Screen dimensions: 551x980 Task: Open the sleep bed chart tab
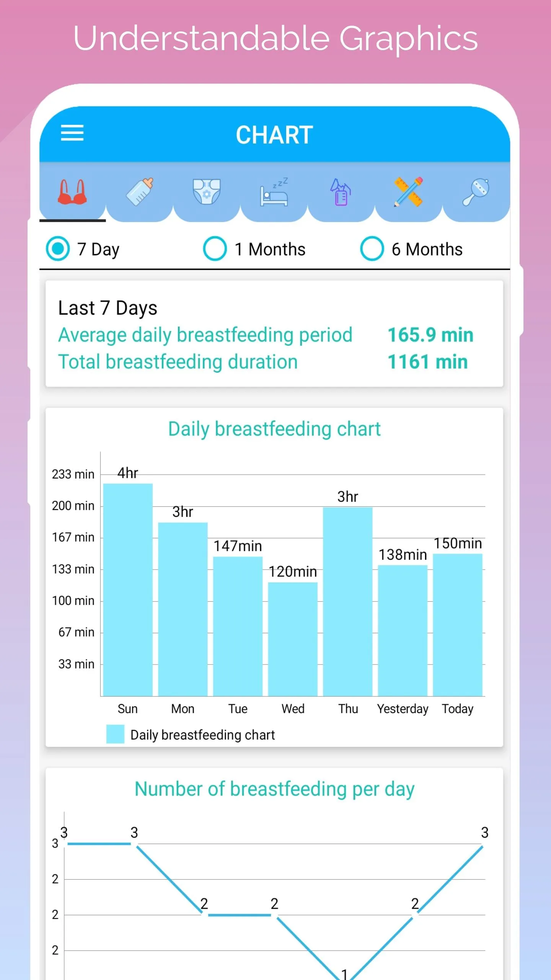click(x=274, y=191)
